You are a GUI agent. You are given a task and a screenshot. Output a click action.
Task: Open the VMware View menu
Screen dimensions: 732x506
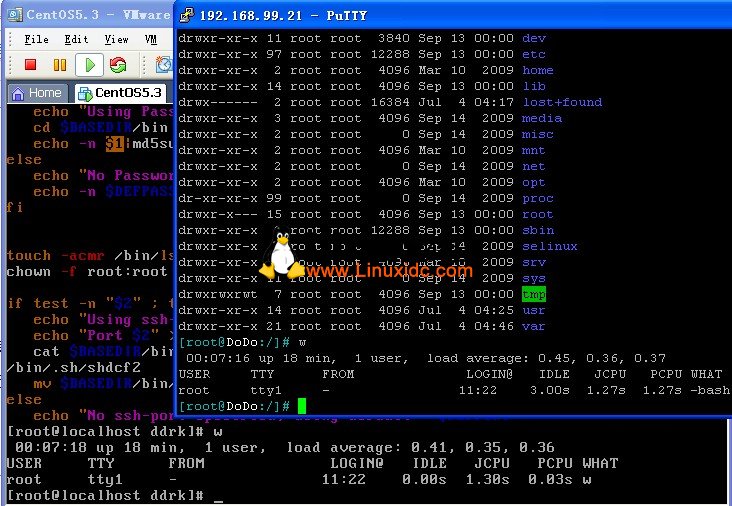[x=116, y=39]
